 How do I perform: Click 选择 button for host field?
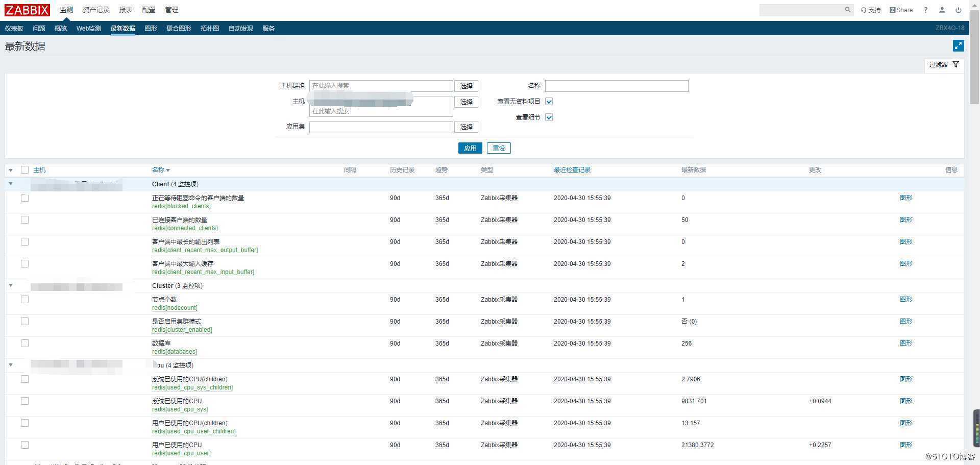tap(466, 102)
